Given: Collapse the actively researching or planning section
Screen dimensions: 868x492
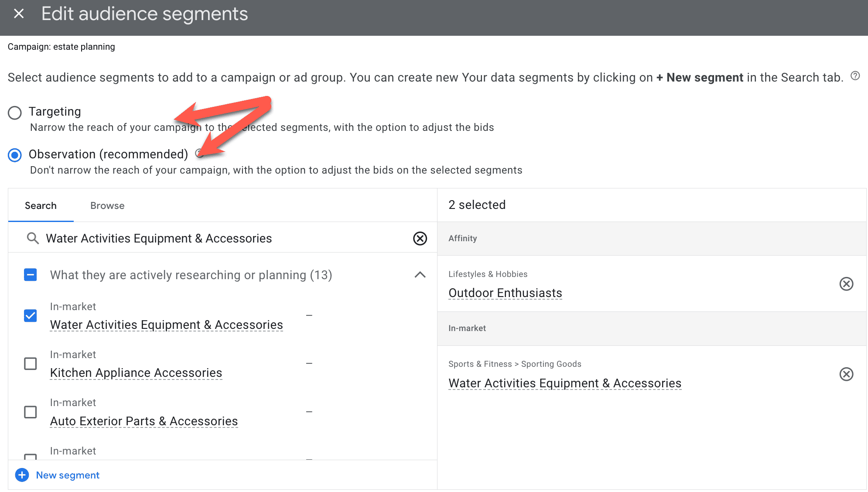Looking at the screenshot, I should coord(420,275).
